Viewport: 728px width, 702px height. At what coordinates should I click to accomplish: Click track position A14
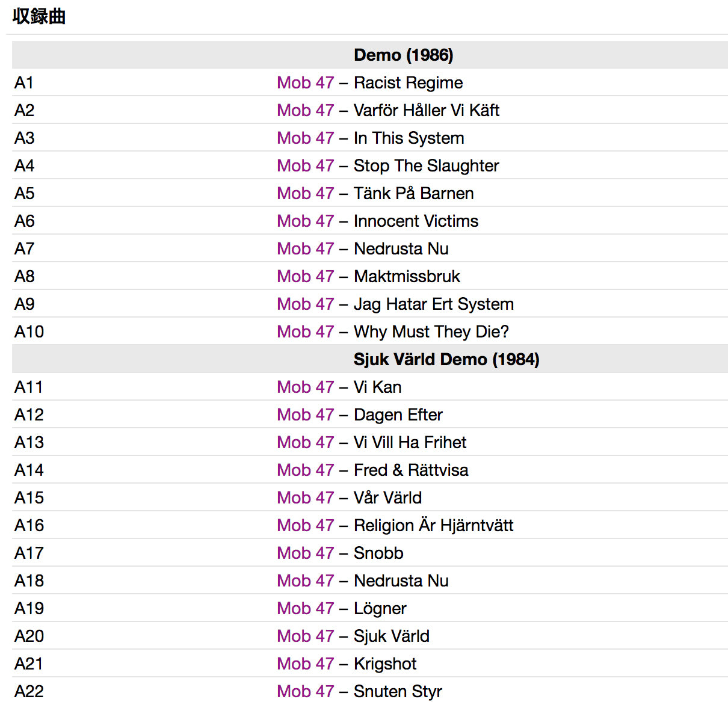coord(29,470)
